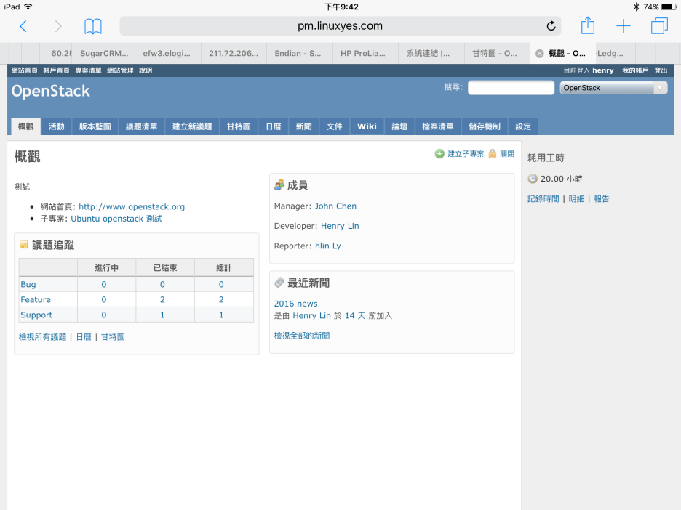Open 檔案清單 files project tab
681x510 pixels.
click(x=438, y=126)
